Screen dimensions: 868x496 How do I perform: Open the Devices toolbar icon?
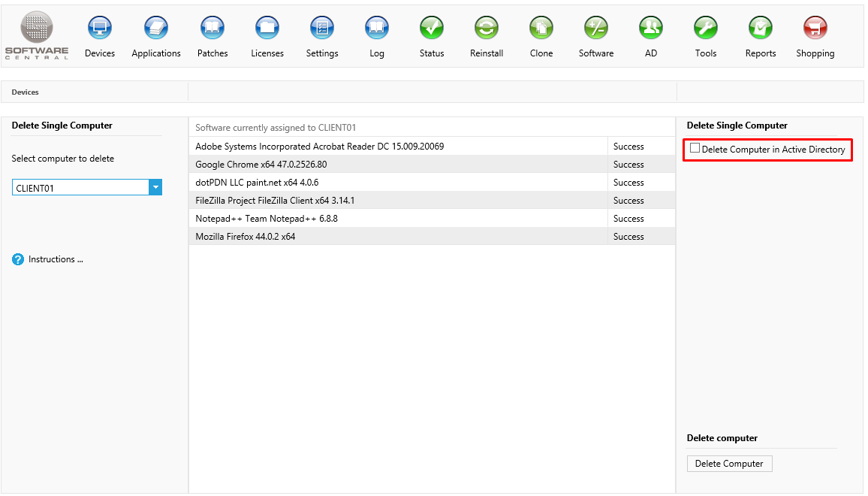pos(100,29)
